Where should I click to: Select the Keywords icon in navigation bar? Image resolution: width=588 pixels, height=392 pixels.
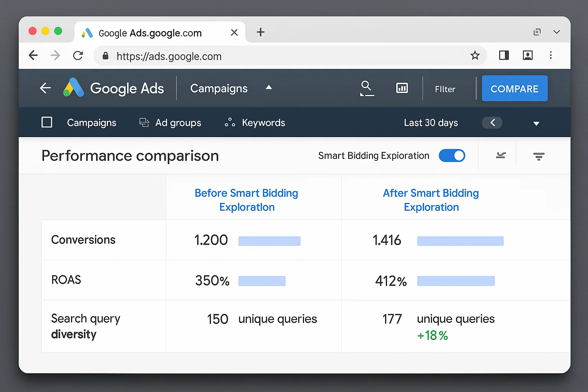tap(230, 122)
